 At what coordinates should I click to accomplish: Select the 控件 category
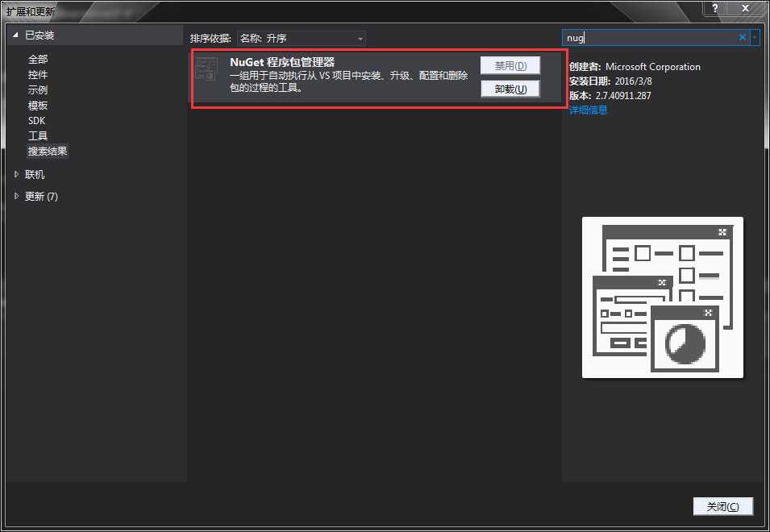pos(38,75)
